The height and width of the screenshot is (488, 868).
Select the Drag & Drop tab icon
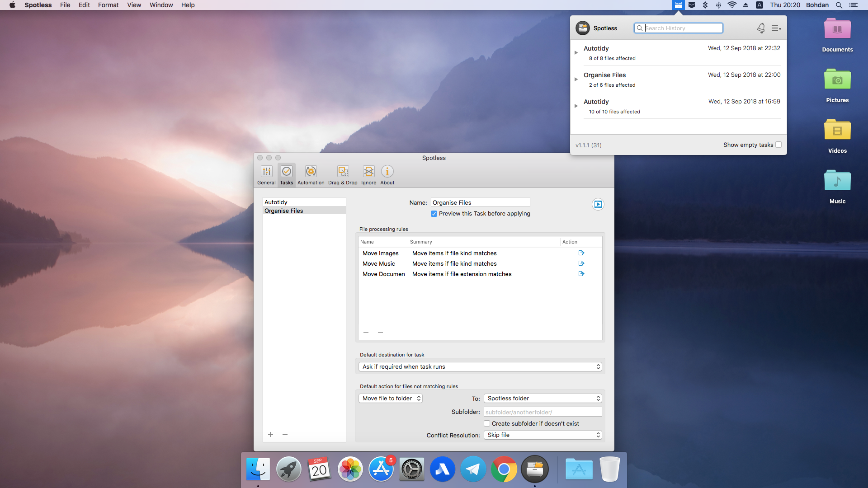(x=342, y=172)
